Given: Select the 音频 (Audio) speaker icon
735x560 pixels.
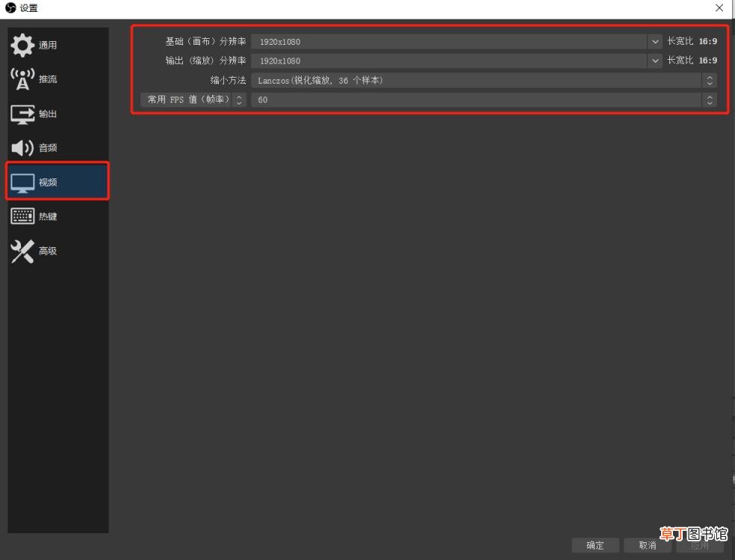Looking at the screenshot, I should [x=22, y=148].
